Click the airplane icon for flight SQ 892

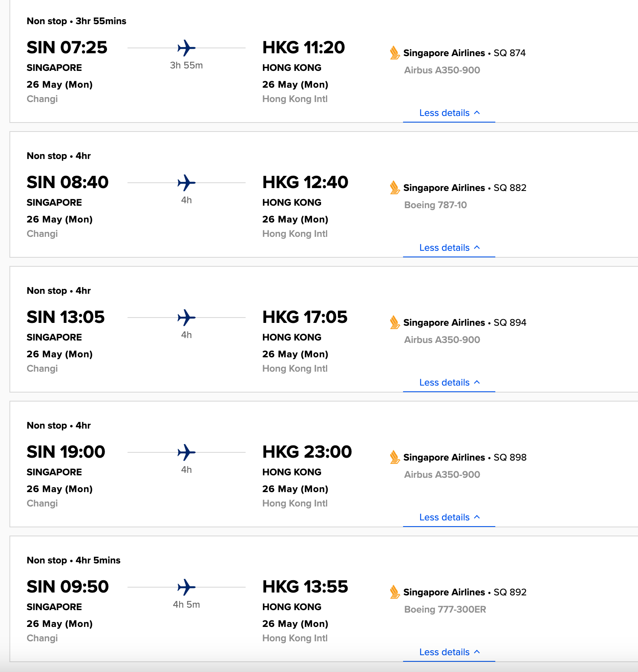(x=187, y=587)
